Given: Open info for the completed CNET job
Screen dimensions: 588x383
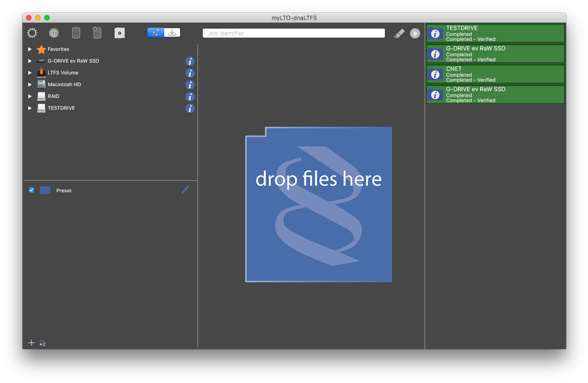Looking at the screenshot, I should 435,74.
